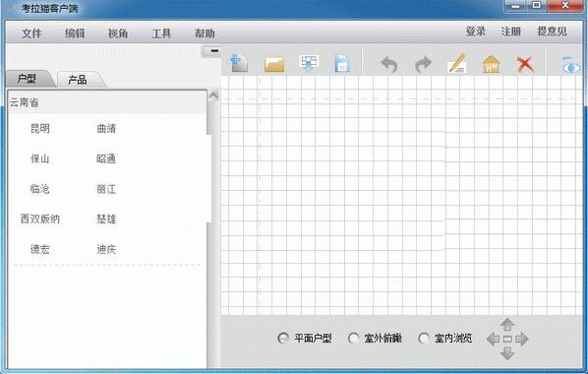Choose city 迪庆

tap(106, 249)
